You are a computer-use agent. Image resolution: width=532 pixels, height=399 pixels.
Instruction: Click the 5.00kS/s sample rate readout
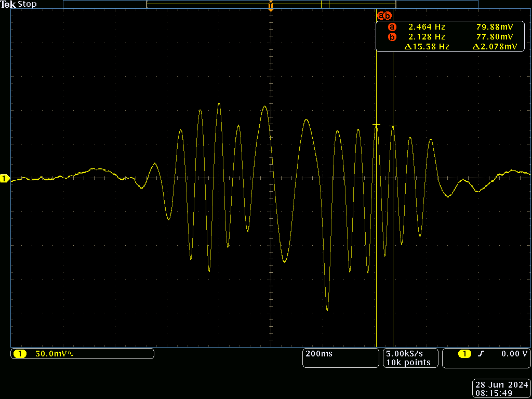404,354
